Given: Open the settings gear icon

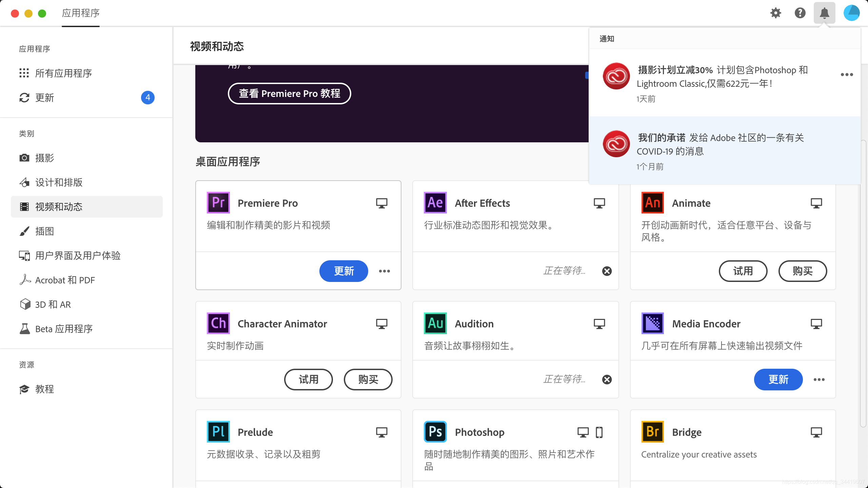Looking at the screenshot, I should [775, 13].
